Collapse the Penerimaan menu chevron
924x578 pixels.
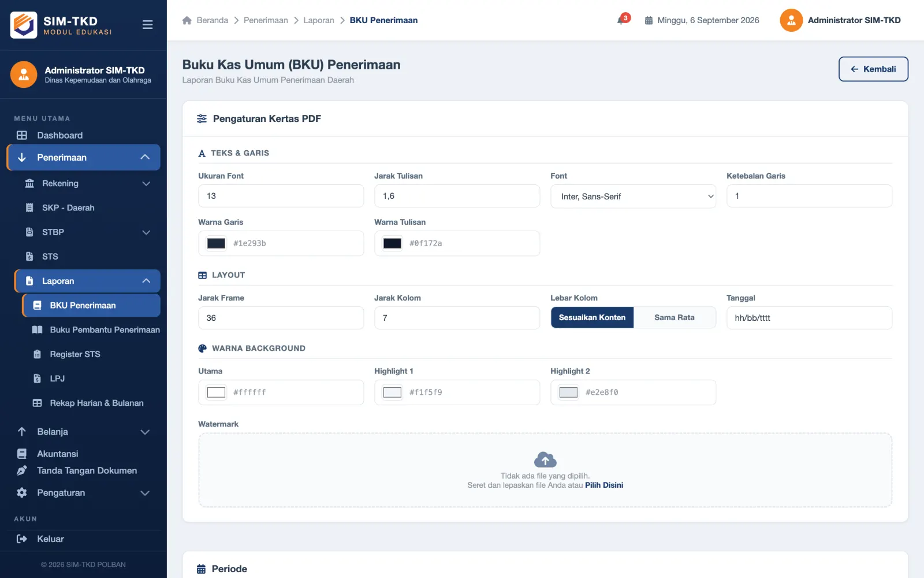tap(145, 157)
